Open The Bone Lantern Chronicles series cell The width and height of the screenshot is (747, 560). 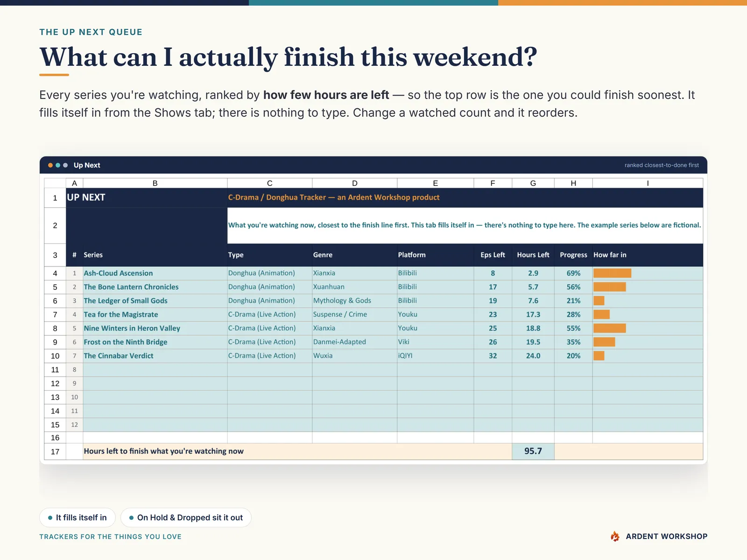[x=155, y=287]
